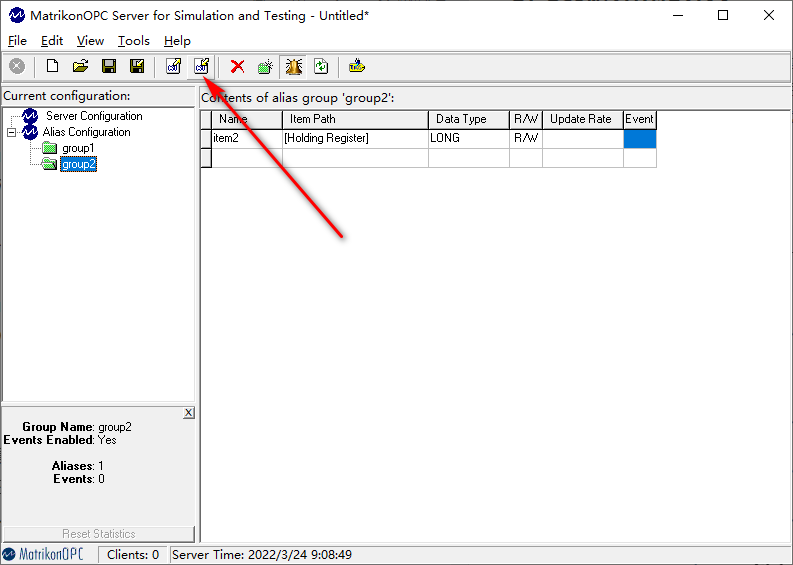Insert a new alias group with the green folder icon
The height and width of the screenshot is (565, 793).
(266, 66)
